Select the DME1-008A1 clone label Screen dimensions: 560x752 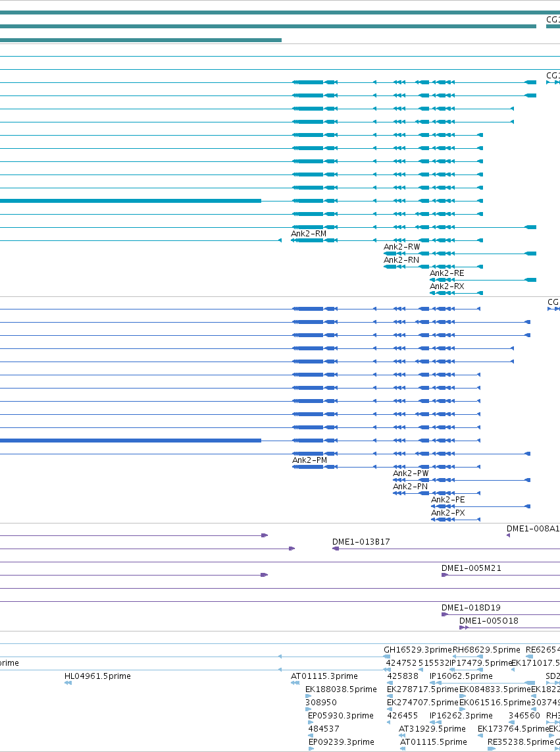coord(533,529)
